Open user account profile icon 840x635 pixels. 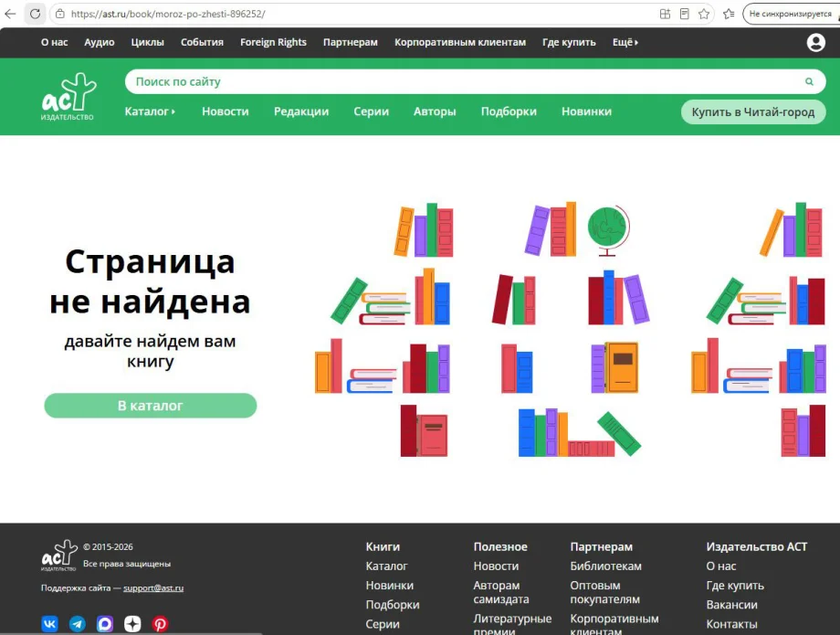(x=816, y=42)
